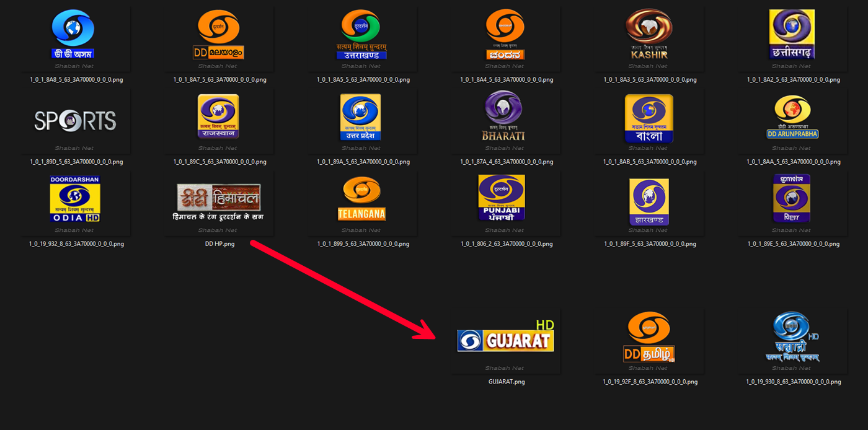Click the Doordarshan Odia HD logo
Image resolution: width=868 pixels, height=430 pixels.
(74, 199)
